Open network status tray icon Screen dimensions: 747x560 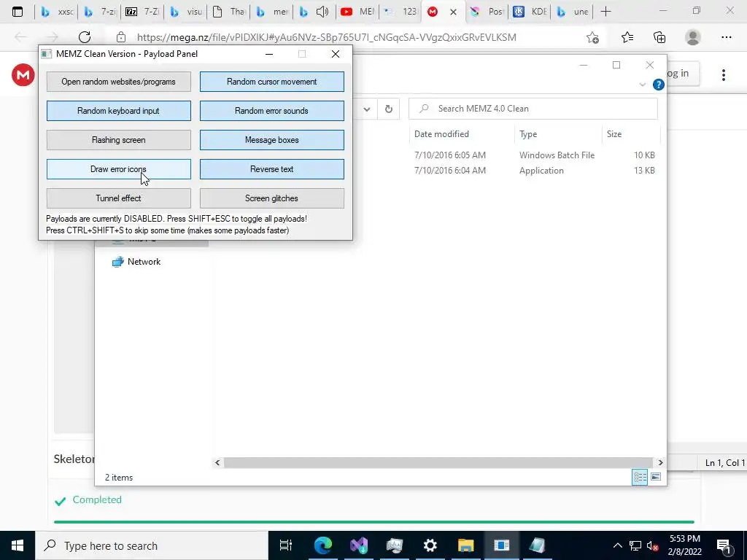pos(635,545)
